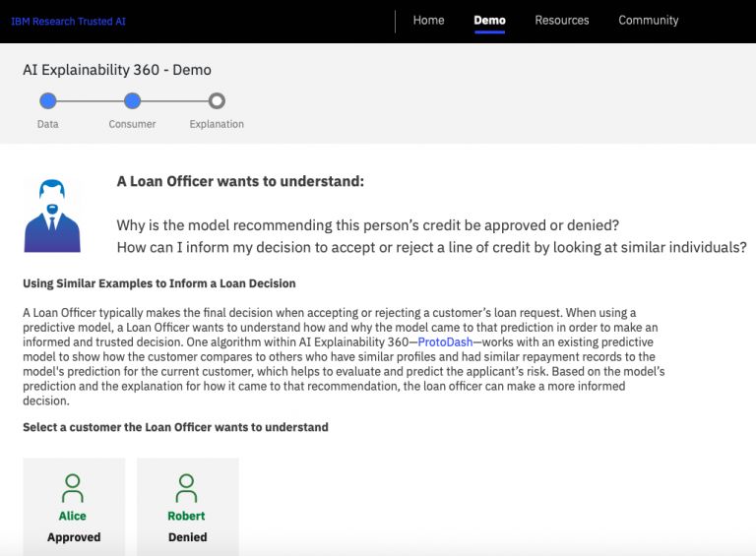The height and width of the screenshot is (556, 756).
Task: Open the Community nav item
Action: click(x=648, y=21)
